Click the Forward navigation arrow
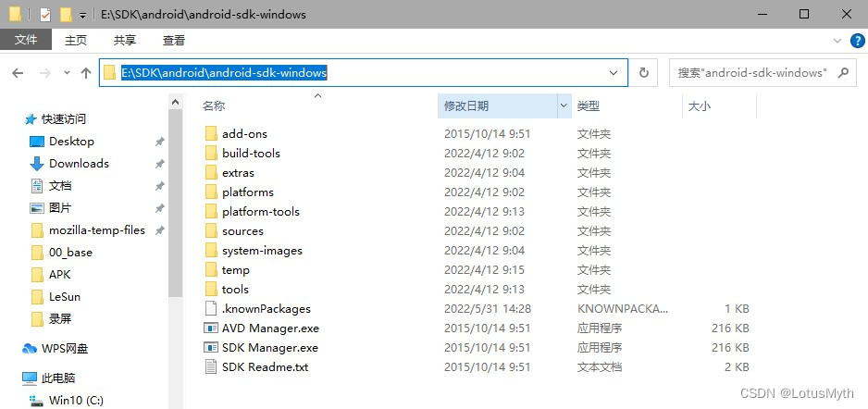The height and width of the screenshot is (409, 868). (x=45, y=73)
